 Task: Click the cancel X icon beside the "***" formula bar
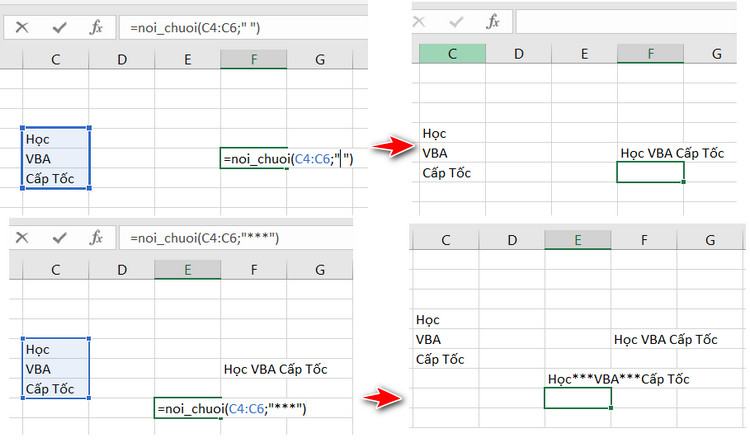[21, 237]
